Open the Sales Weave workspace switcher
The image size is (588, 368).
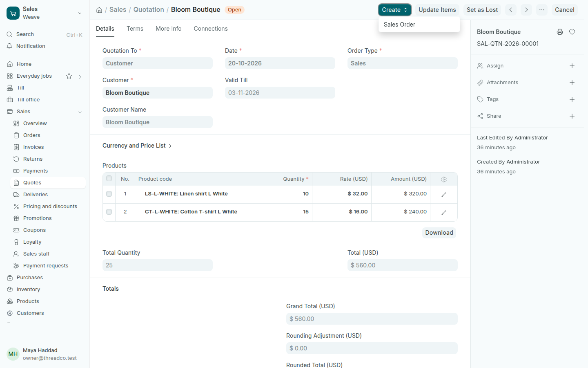(45, 13)
